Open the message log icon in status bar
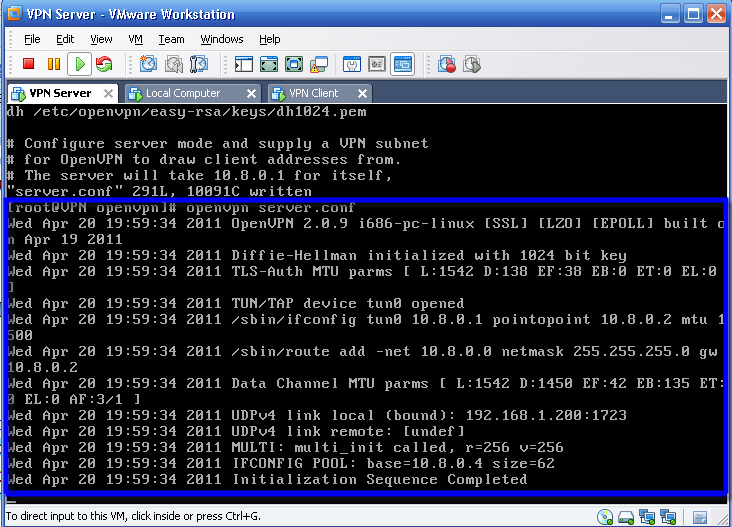 [x=700, y=517]
